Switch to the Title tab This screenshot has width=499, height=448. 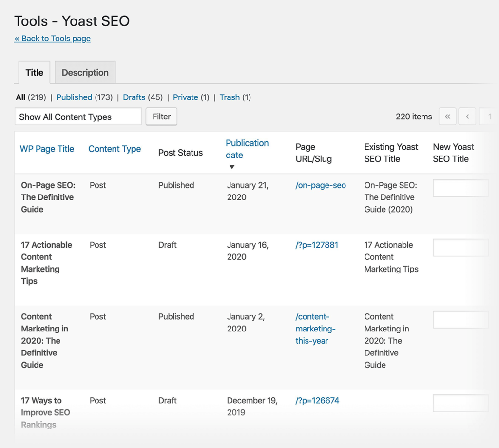click(x=35, y=73)
